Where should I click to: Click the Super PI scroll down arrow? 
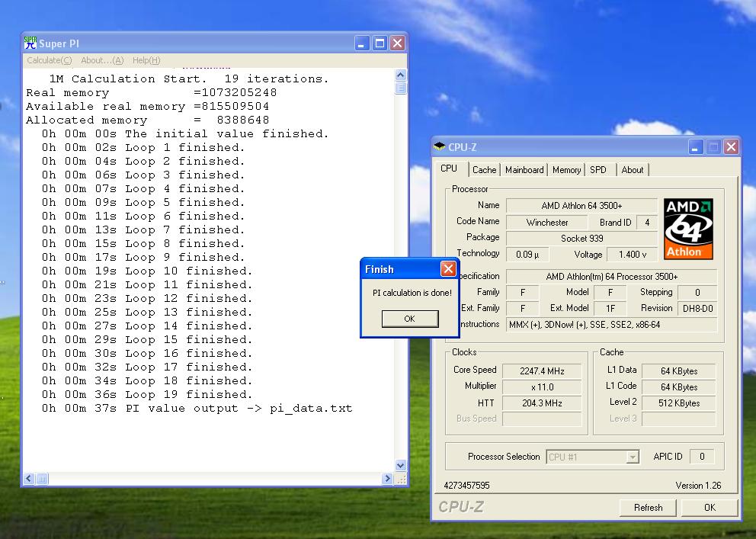(x=401, y=465)
